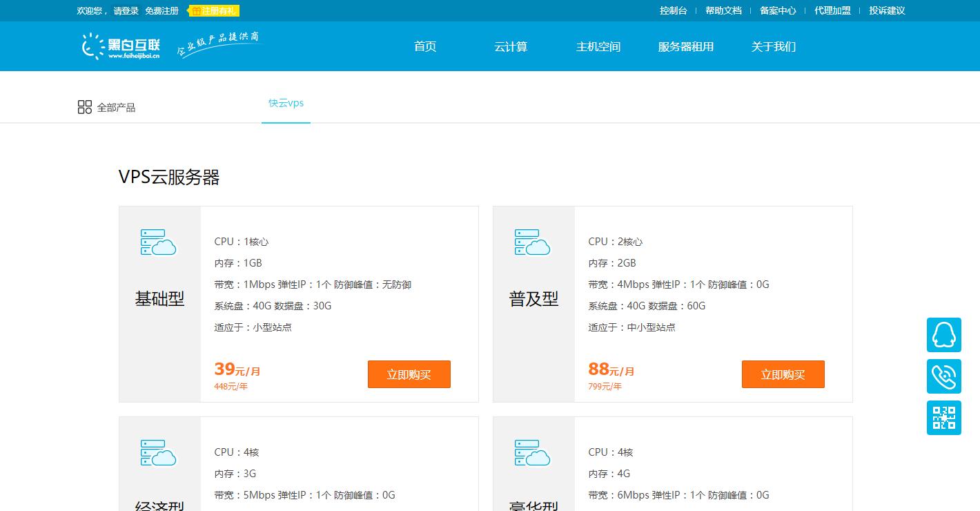Click the phone contact icon

(943, 376)
